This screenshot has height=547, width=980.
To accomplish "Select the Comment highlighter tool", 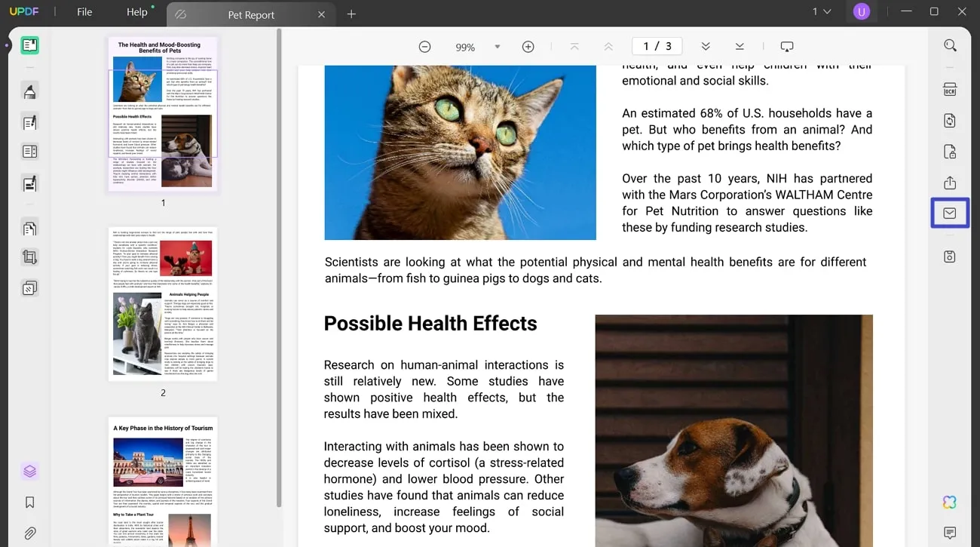I will (30, 92).
